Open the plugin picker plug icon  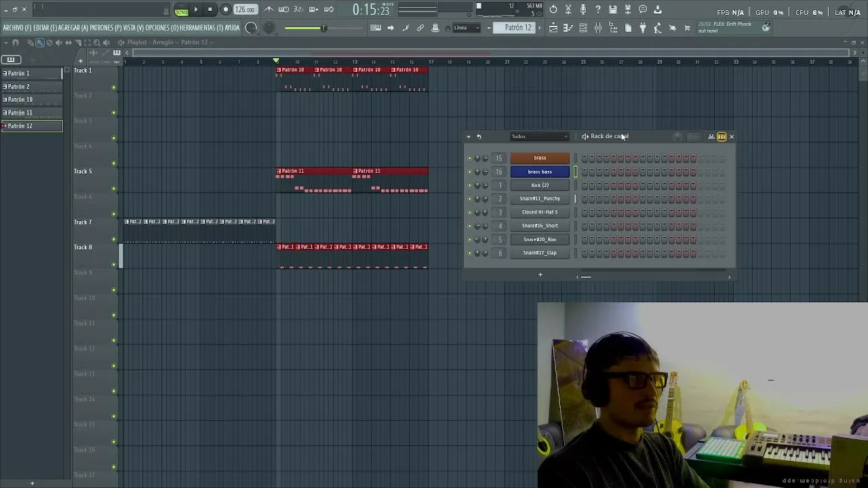[x=643, y=28]
